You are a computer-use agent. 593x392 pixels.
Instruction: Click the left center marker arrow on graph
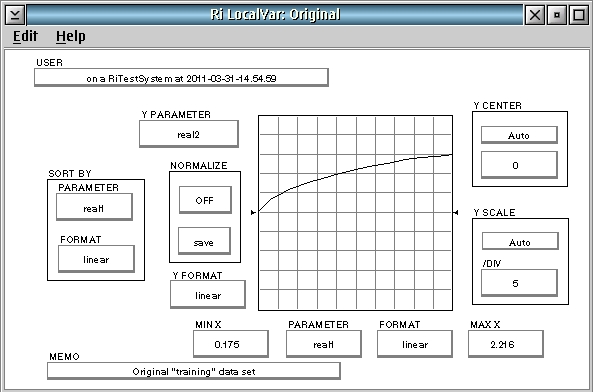coord(253,212)
